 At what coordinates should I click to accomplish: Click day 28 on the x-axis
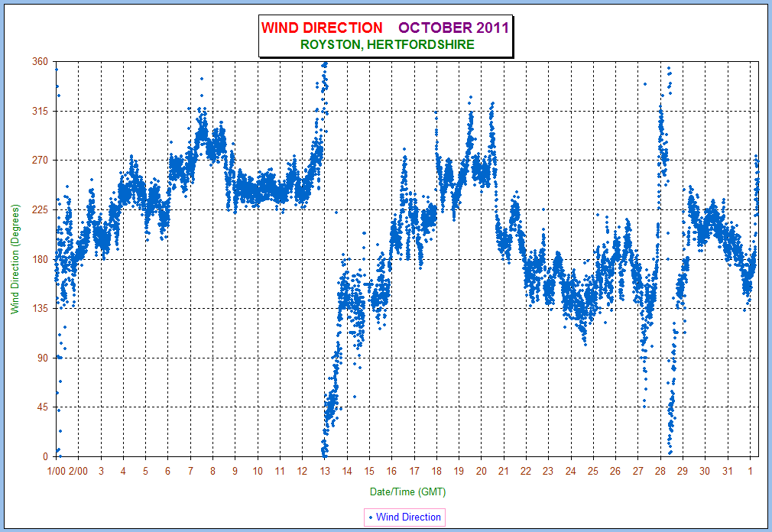click(660, 471)
